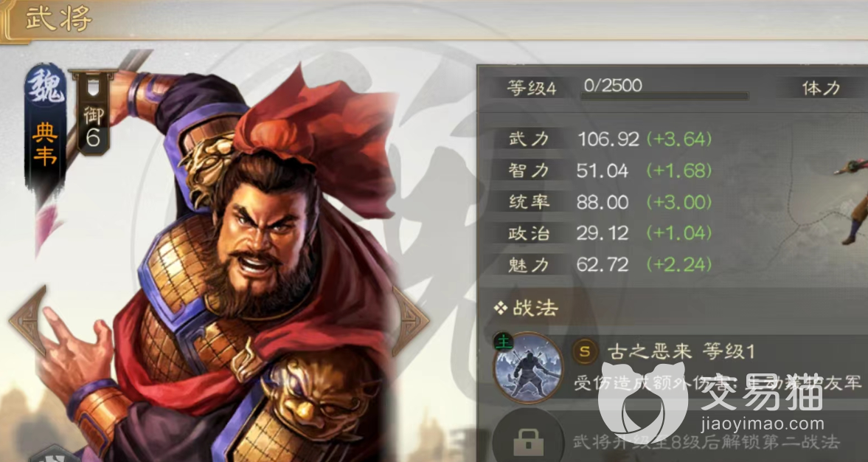Tap the 等级4 level label
Screen dimensions: 868x462
click(531, 88)
